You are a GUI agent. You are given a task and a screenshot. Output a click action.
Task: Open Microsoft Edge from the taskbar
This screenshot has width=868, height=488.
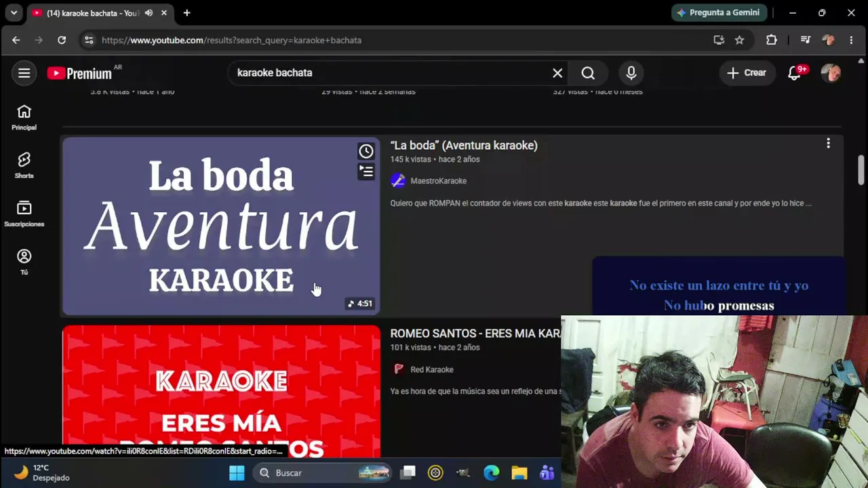point(492,473)
